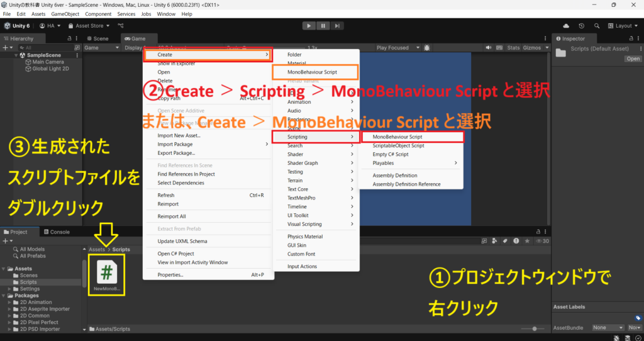Click the Unity 6 logo button
Viewport: 644px width, 341px height.
pos(17,25)
